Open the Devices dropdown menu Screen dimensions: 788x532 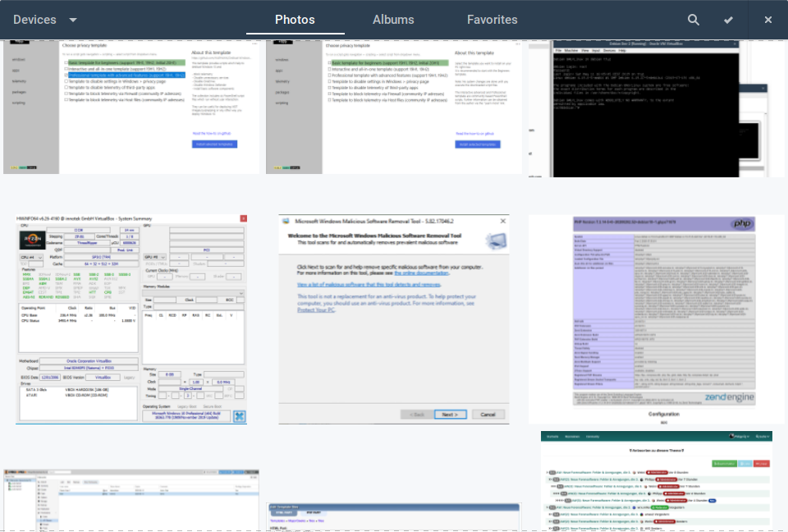point(35,20)
